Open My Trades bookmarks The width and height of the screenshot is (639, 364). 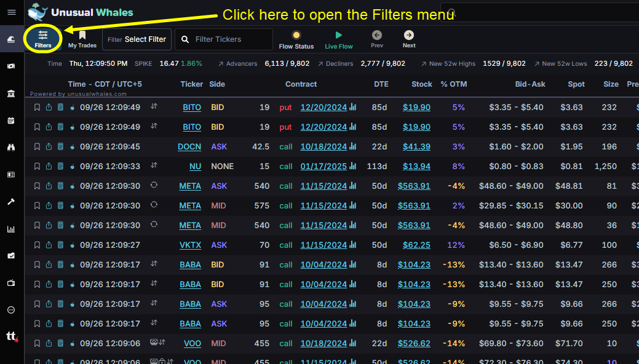pyautogui.click(x=82, y=39)
